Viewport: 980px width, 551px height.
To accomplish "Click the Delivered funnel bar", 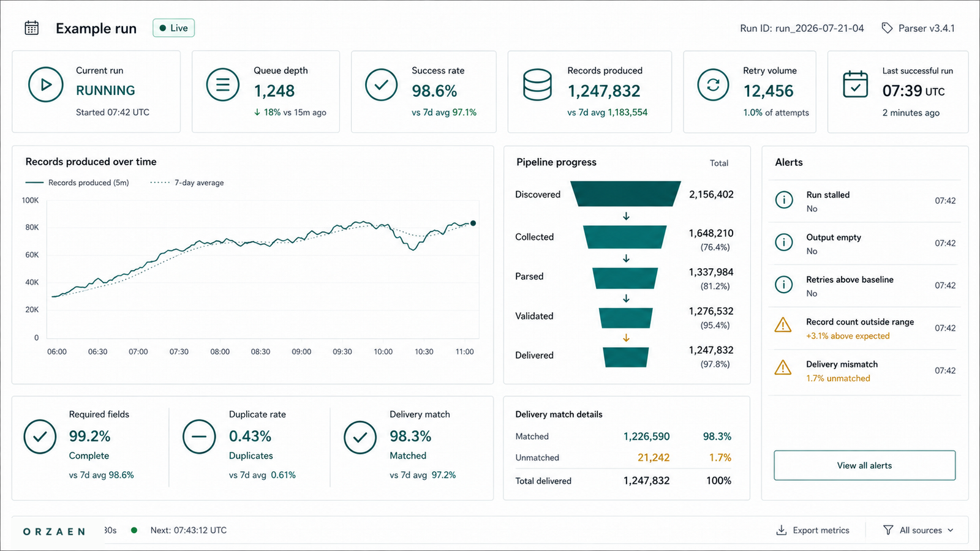I will pos(625,357).
